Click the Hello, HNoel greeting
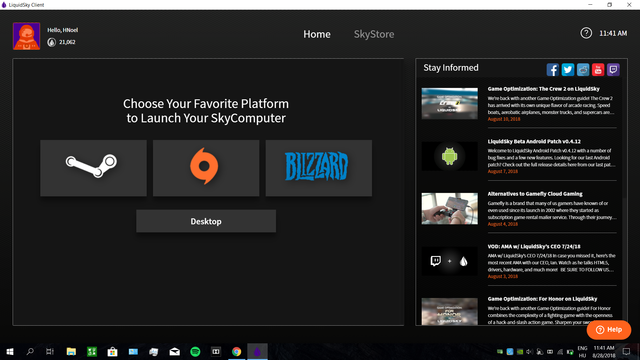The width and height of the screenshot is (640, 360). tap(62, 30)
